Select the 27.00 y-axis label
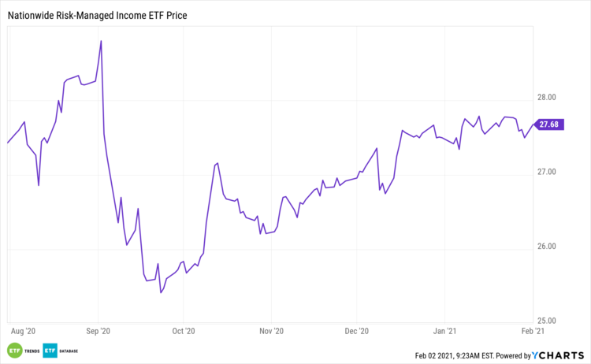Image resolution: width=591 pixels, height=364 pixels. tap(545, 172)
